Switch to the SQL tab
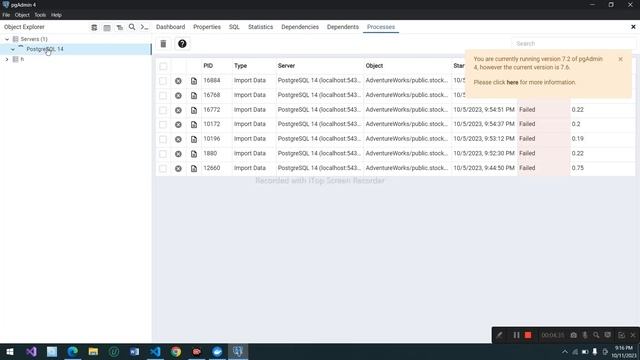This screenshot has width=640, height=360. click(234, 27)
